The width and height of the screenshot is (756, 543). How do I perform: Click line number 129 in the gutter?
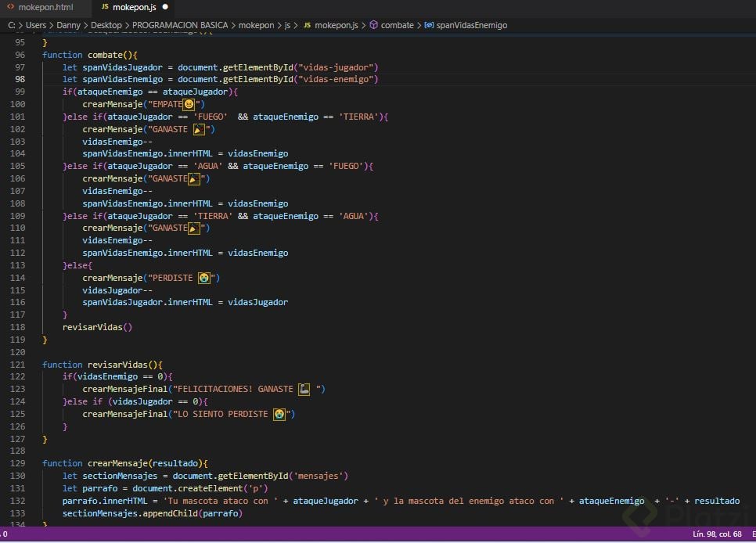point(18,463)
